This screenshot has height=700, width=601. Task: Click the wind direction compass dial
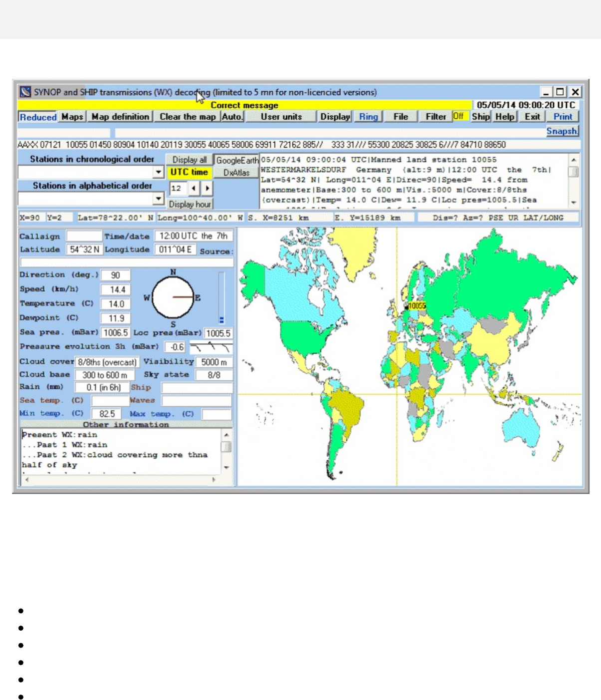[173, 298]
